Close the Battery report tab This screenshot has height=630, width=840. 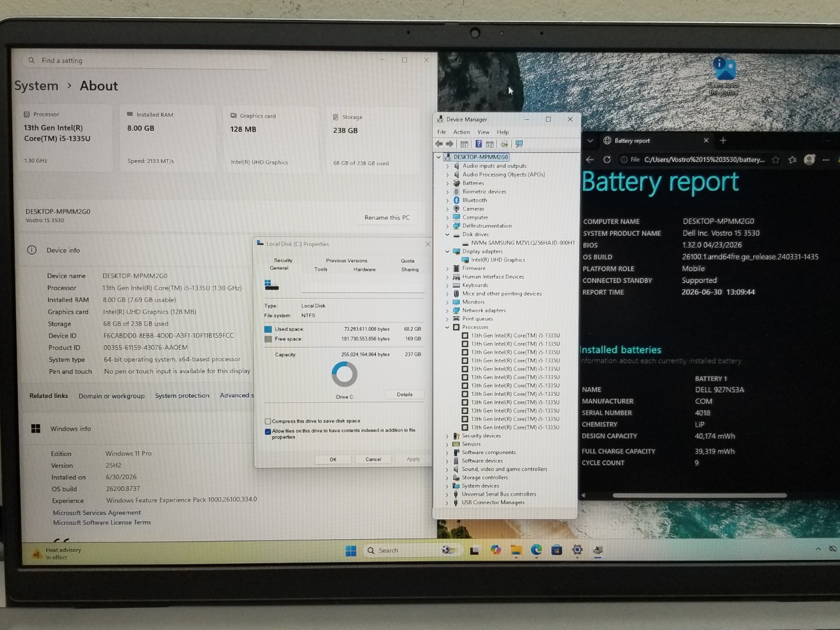pos(706,140)
